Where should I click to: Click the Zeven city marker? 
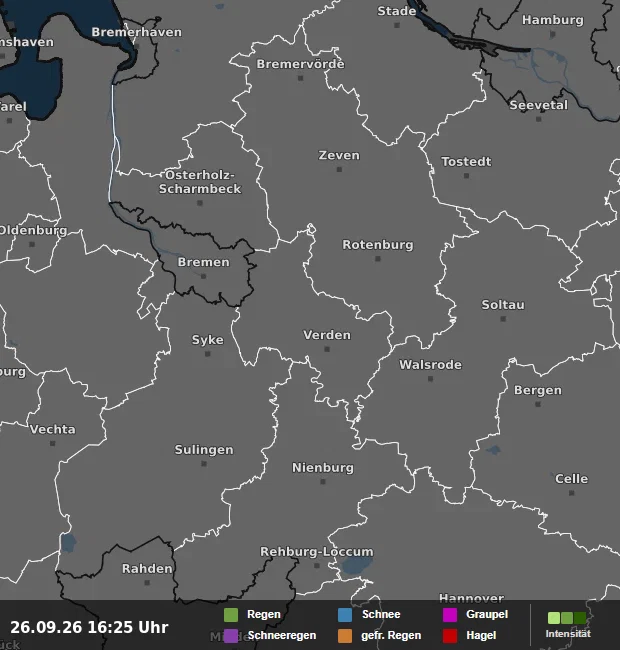coord(339,169)
